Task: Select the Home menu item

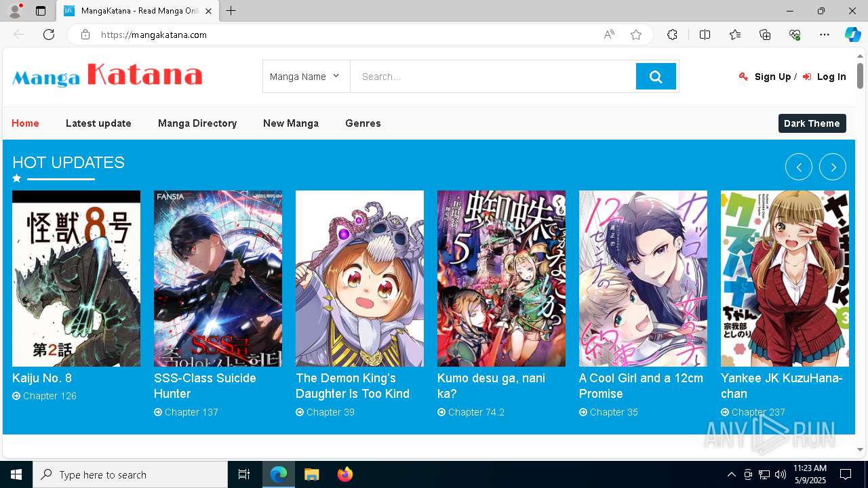Action: pyautogui.click(x=25, y=123)
